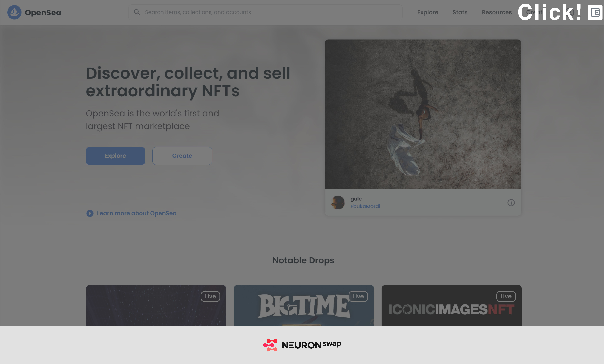Screen dimensions: 604x364
Task: Open the first starry notable drop card
Action: [156, 306]
